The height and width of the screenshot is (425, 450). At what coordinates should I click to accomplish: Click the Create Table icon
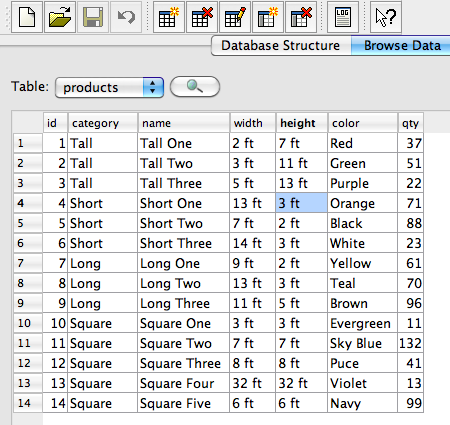tap(169, 17)
